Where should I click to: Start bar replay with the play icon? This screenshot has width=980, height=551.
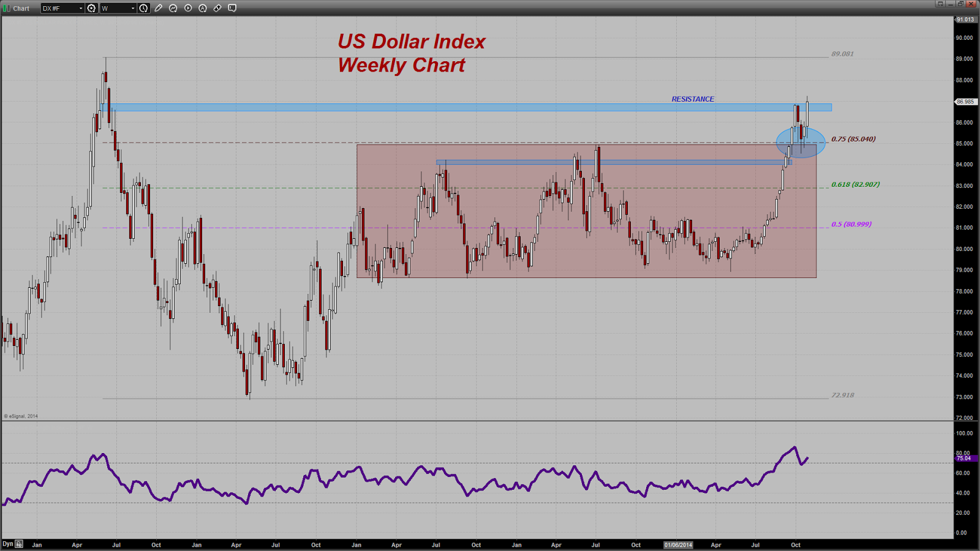[x=188, y=8]
